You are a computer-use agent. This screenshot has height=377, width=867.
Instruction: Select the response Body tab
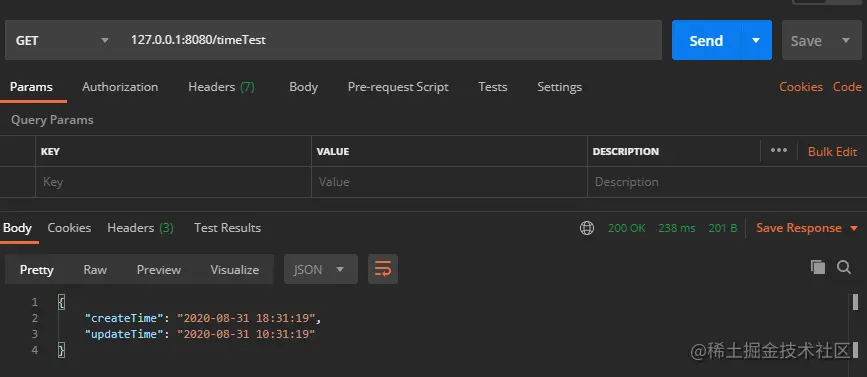point(18,228)
